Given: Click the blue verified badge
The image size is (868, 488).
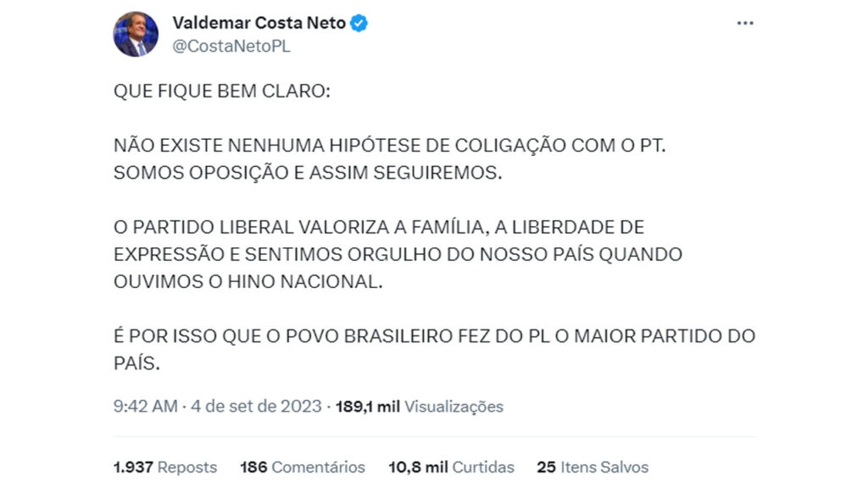Looking at the screenshot, I should 359,24.
